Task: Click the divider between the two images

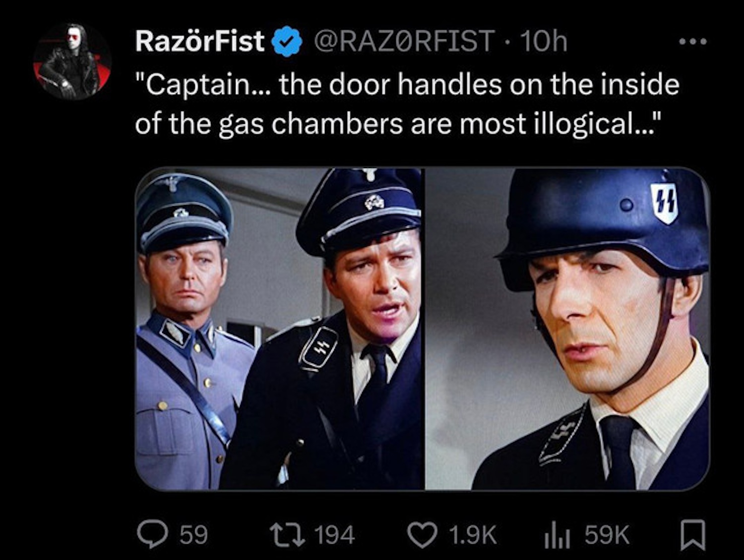Action: click(x=424, y=329)
